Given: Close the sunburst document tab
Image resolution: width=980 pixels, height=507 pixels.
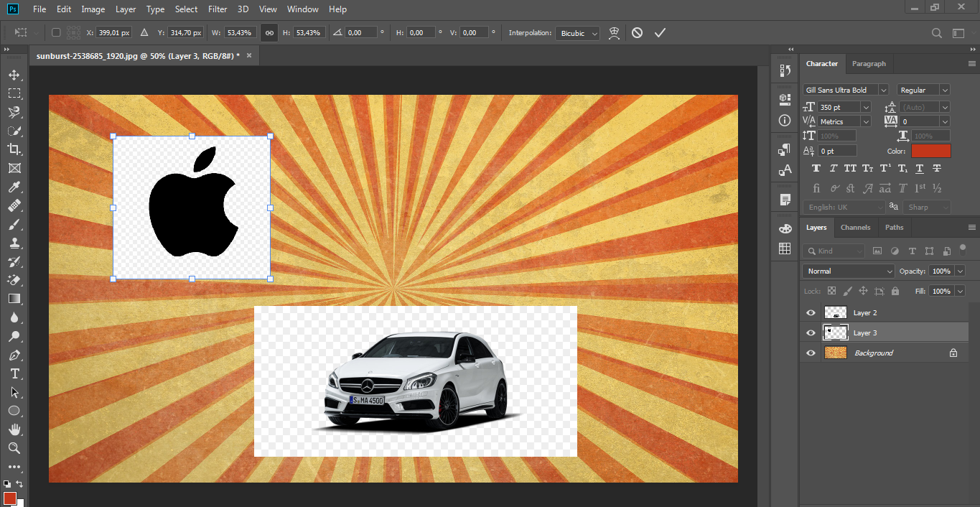Looking at the screenshot, I should 248,55.
